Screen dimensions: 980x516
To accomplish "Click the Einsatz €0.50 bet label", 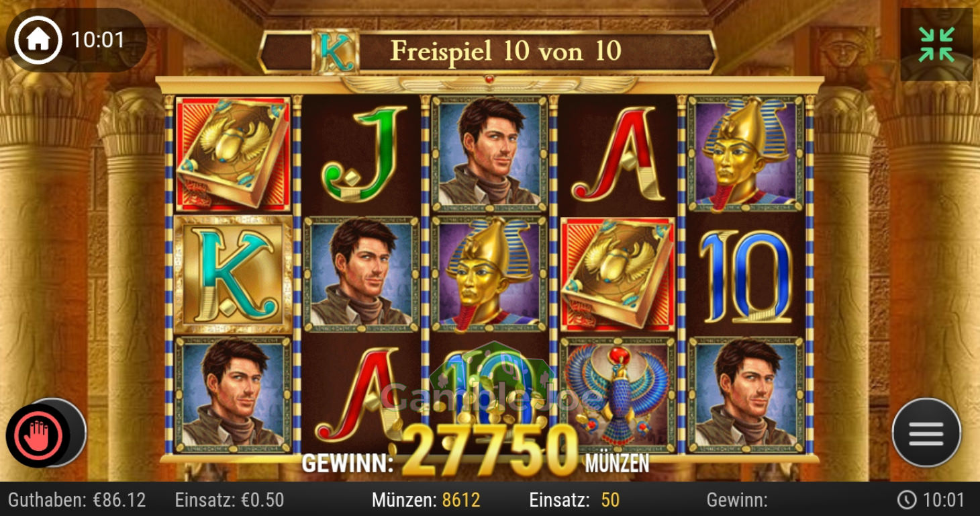I will pos(230,500).
